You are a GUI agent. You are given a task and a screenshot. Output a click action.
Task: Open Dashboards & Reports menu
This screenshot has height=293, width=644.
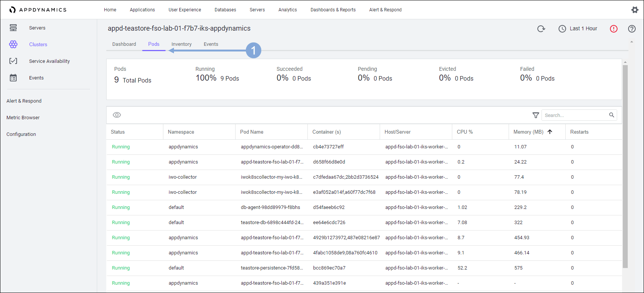pos(333,10)
